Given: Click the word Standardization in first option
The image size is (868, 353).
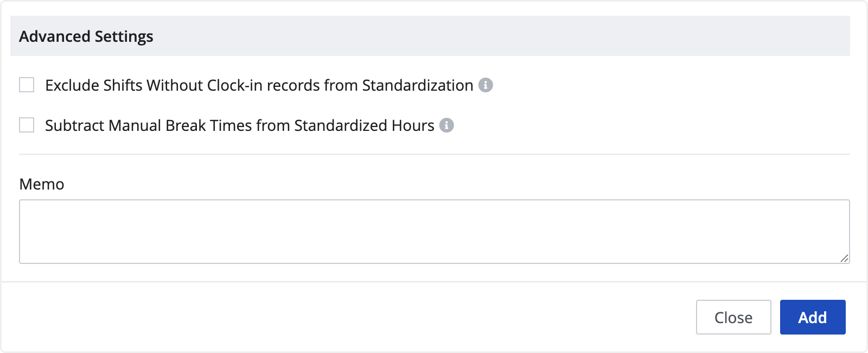Looking at the screenshot, I should pyautogui.click(x=418, y=85).
